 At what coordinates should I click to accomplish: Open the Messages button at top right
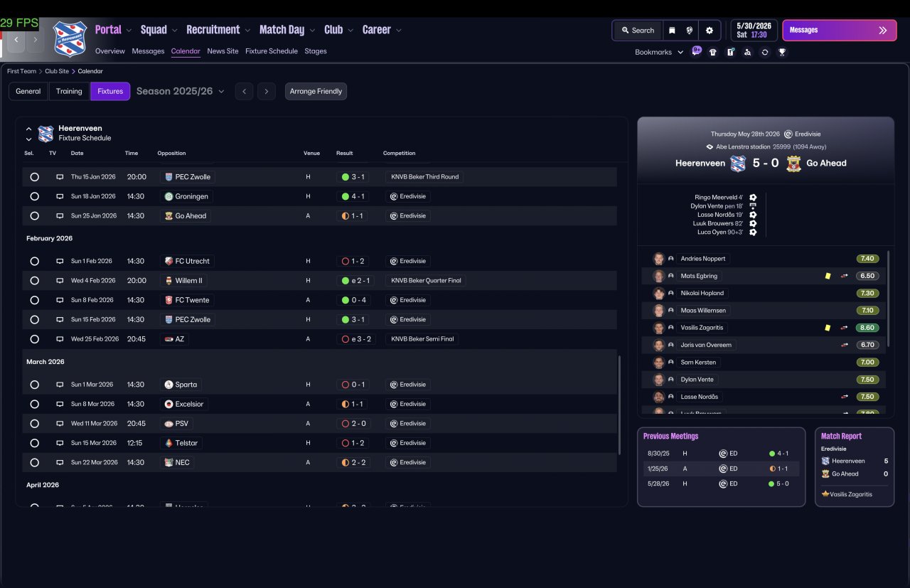(840, 31)
